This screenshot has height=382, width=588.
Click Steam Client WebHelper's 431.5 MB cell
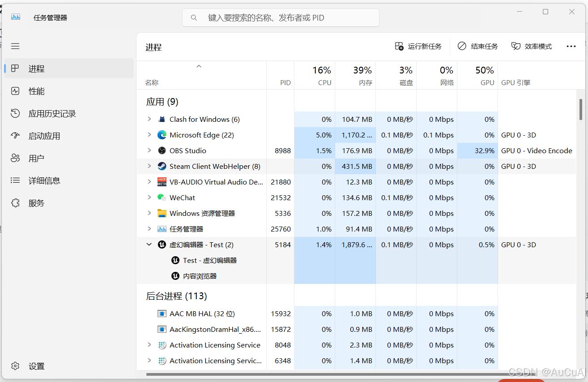355,166
